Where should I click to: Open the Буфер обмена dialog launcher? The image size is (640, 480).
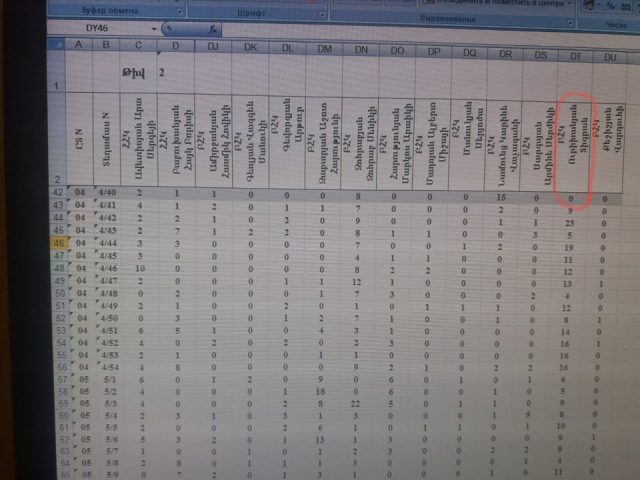[x=179, y=10]
